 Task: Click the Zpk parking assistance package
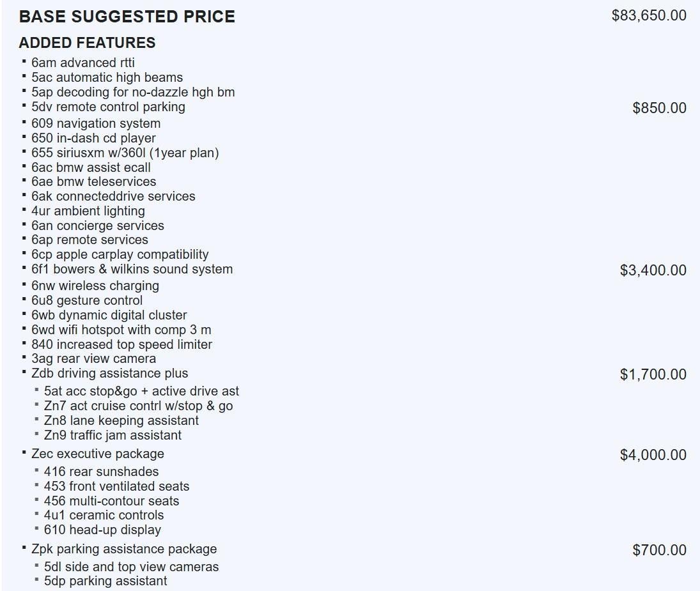tap(124, 549)
